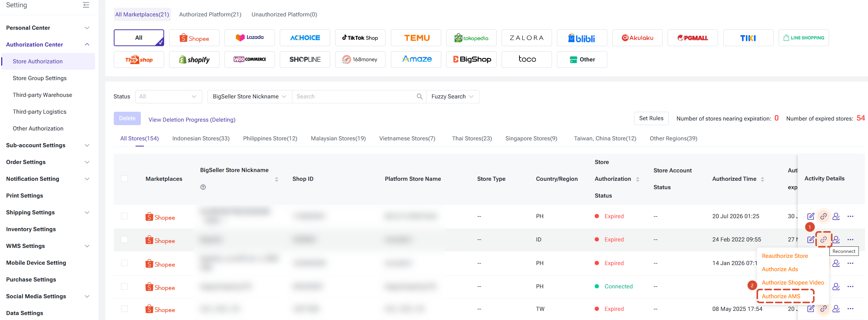Edit store authorized 24 Feb 2022

point(811,240)
